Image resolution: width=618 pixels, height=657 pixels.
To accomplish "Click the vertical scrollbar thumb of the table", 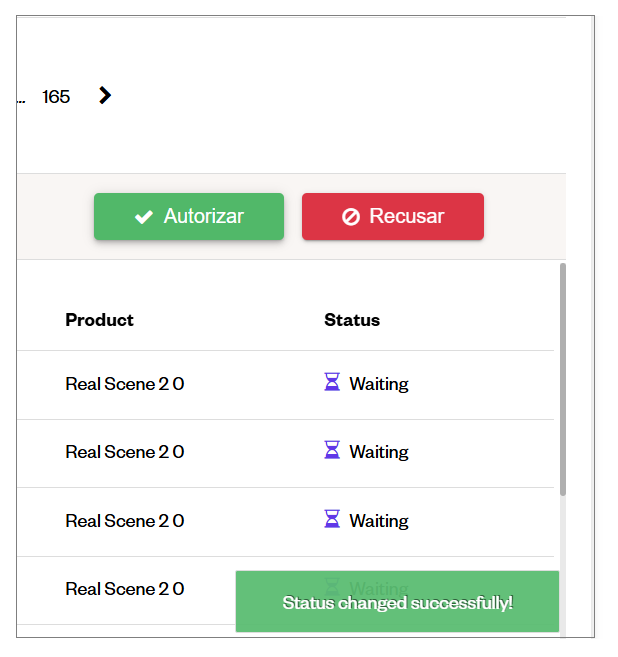I will [563, 380].
